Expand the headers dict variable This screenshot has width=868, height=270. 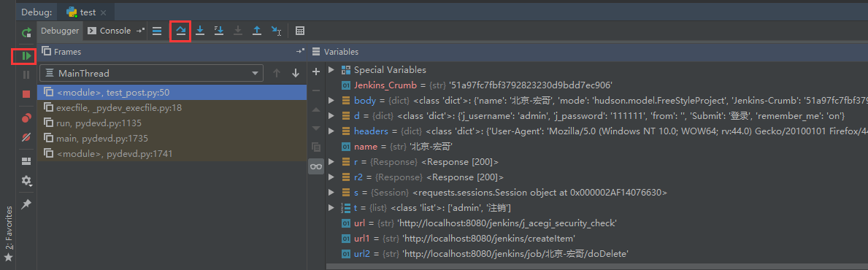pos(331,131)
